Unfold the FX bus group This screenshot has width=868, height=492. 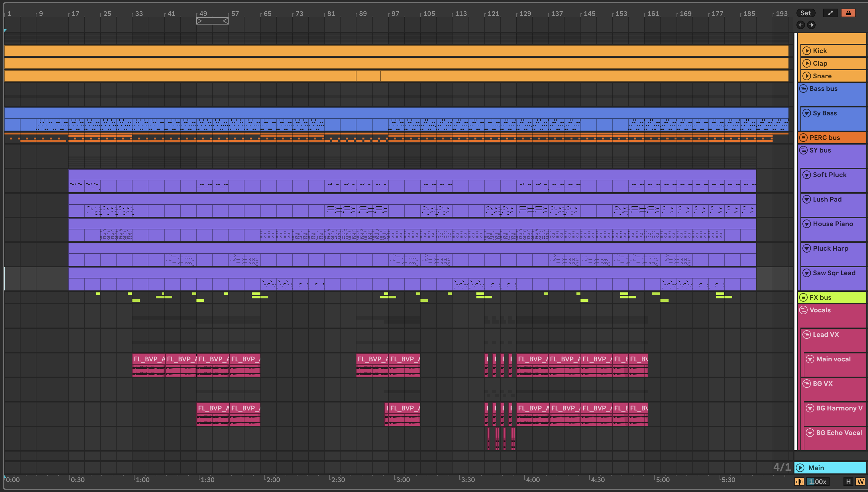tap(803, 297)
